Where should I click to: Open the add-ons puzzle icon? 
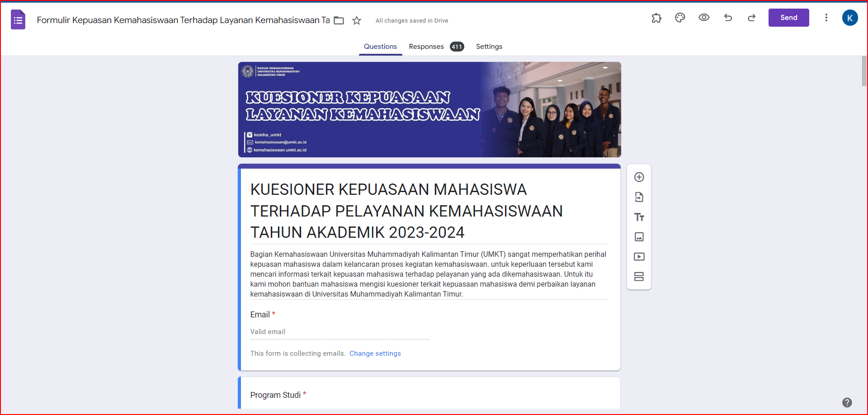(656, 18)
